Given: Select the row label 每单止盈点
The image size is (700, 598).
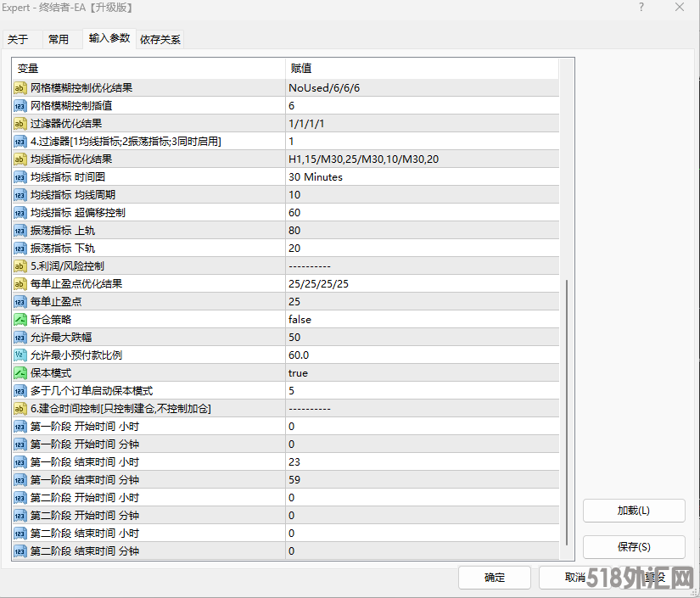Looking at the screenshot, I should (x=56, y=302).
